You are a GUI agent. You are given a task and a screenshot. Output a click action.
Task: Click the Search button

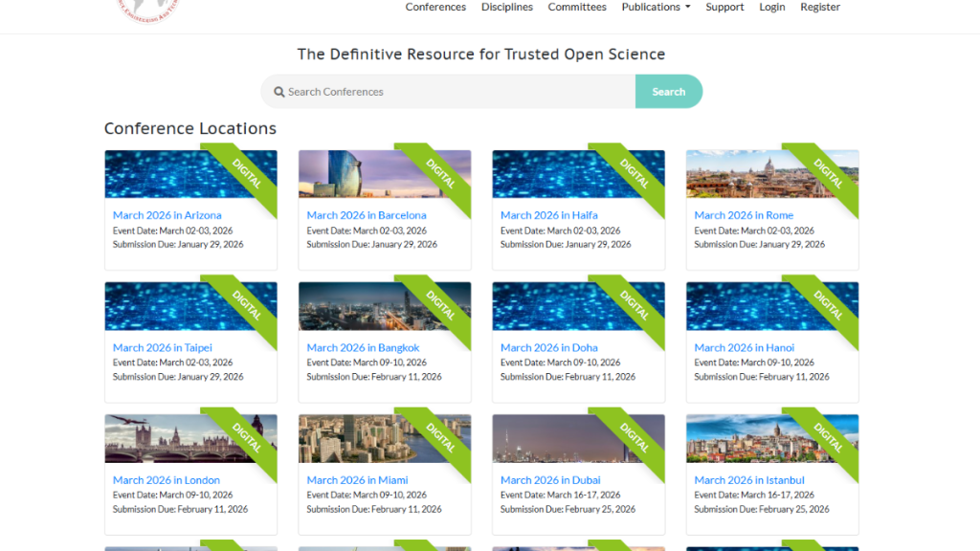[668, 91]
